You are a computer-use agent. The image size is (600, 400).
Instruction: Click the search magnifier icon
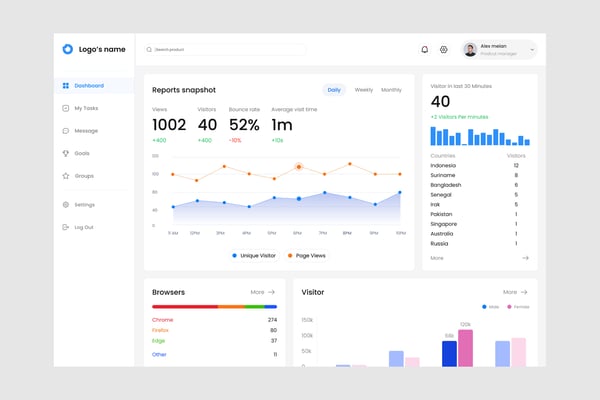[x=149, y=49]
